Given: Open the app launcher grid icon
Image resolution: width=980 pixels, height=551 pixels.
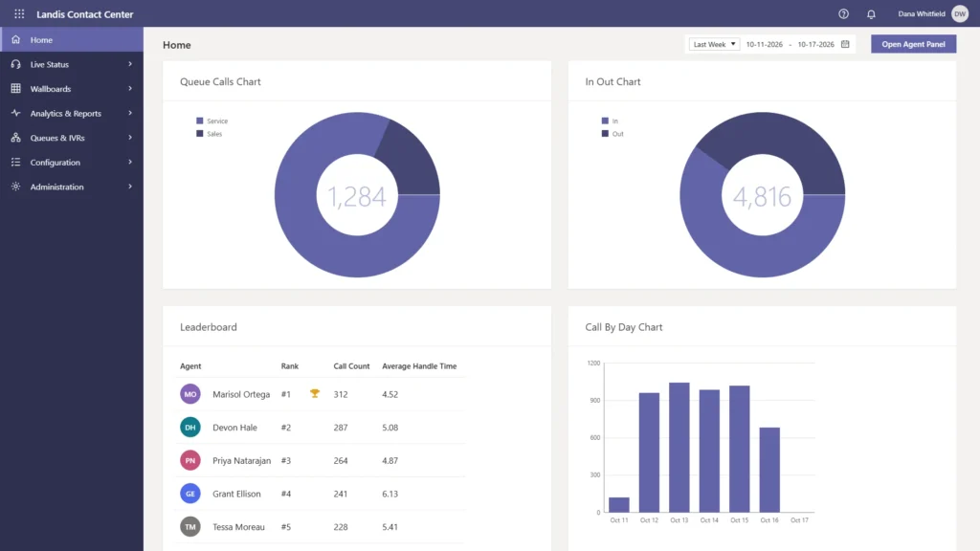Looking at the screenshot, I should point(19,13).
